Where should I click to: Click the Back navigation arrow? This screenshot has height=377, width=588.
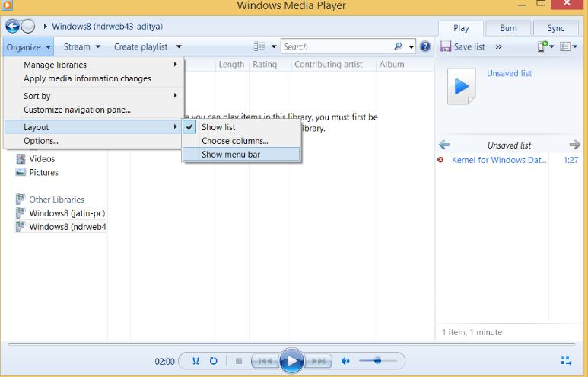[12, 27]
